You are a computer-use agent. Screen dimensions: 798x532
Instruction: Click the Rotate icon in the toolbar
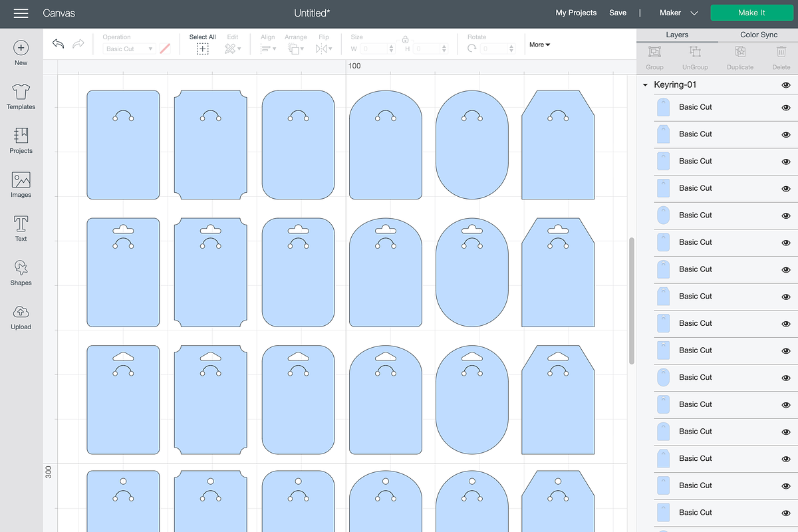pos(472,49)
